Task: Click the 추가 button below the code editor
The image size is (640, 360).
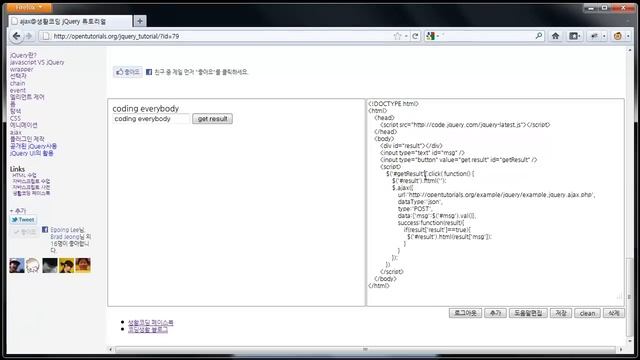Action: [495, 313]
